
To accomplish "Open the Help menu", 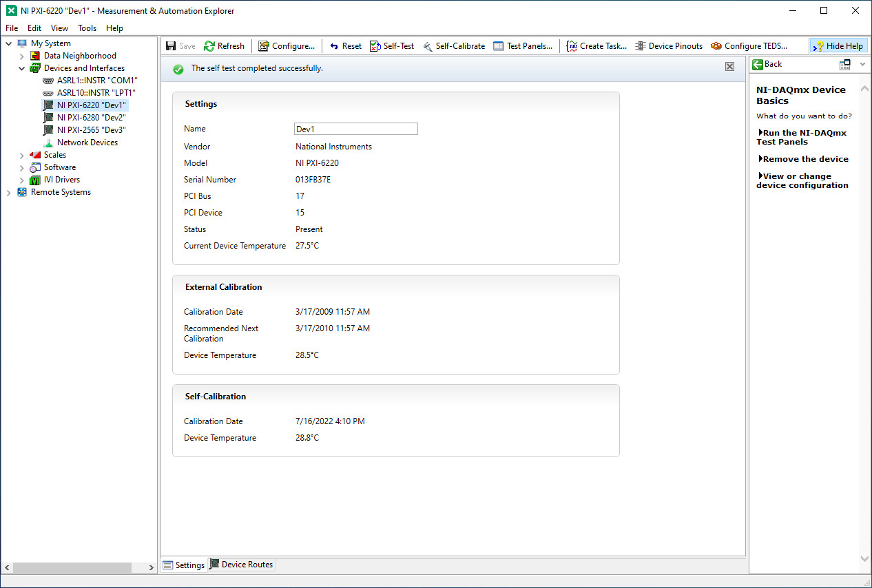I will click(x=114, y=28).
